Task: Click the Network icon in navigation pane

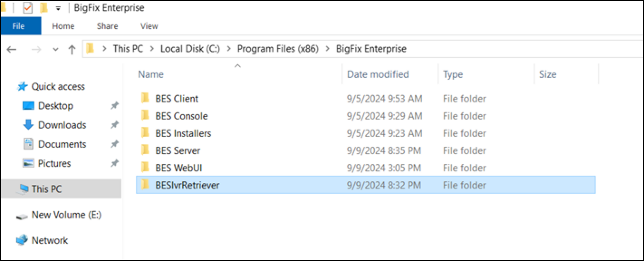Action: pos(22,240)
